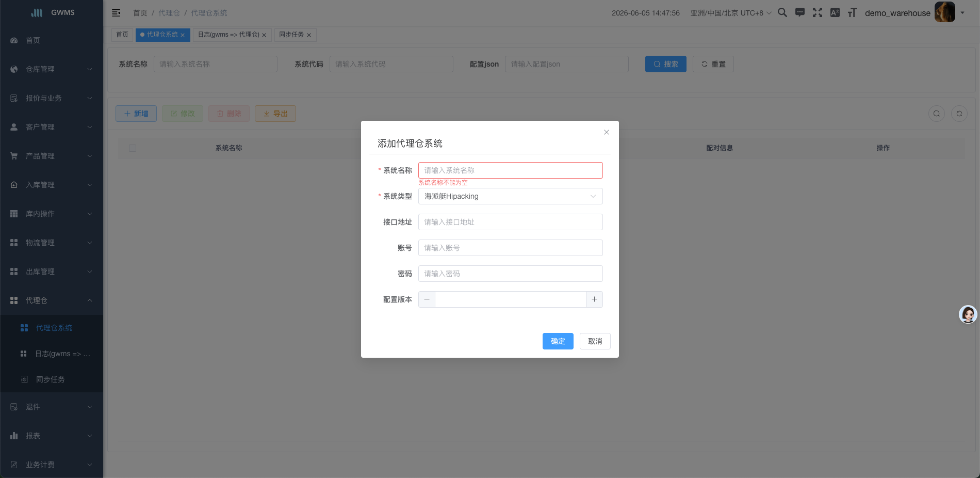Focus the 配置json search input
Image resolution: width=980 pixels, height=478 pixels.
(x=567, y=64)
